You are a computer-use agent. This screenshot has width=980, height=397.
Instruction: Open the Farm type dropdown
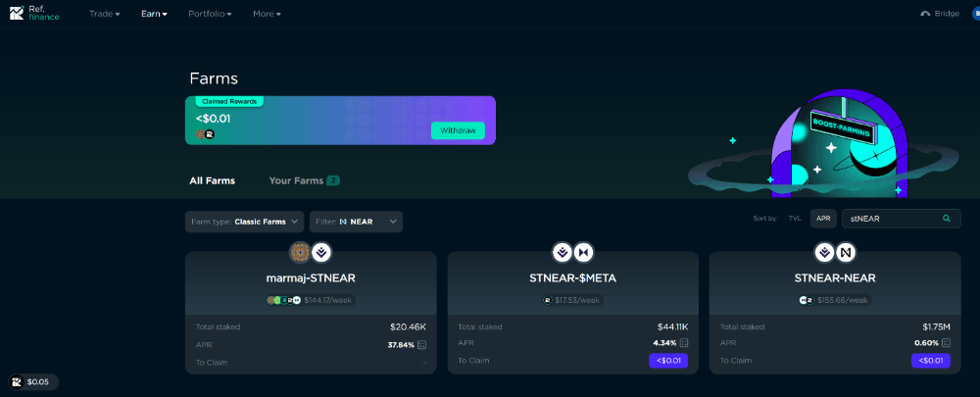[x=244, y=222]
